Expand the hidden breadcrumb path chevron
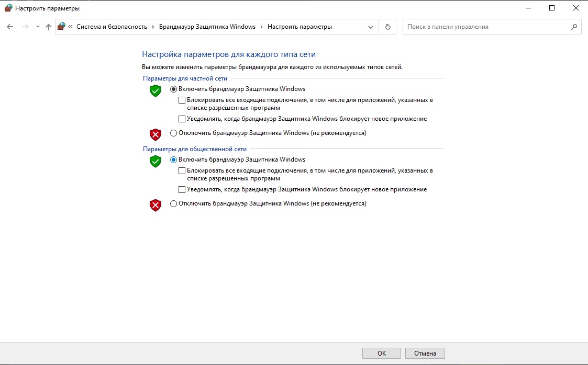 pyautogui.click(x=71, y=27)
